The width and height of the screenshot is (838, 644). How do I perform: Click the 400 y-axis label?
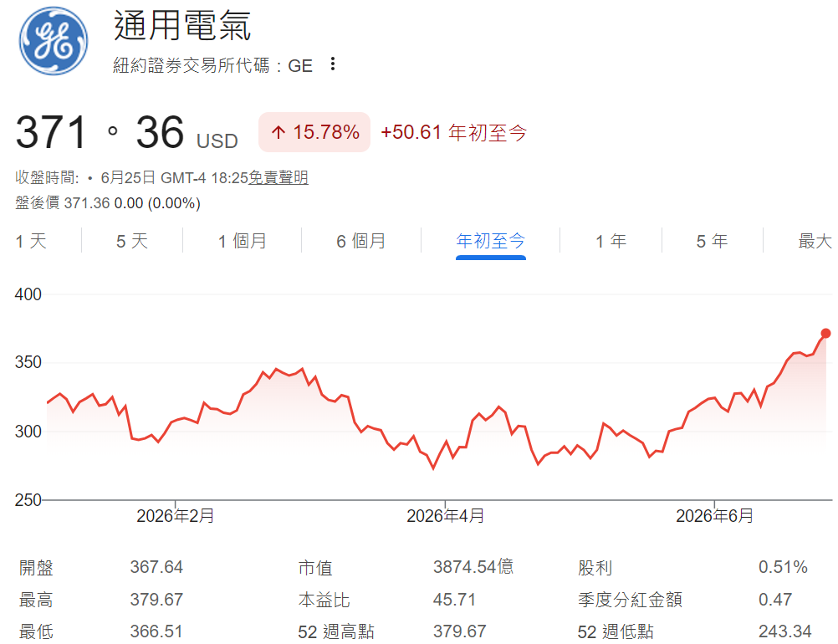(x=28, y=294)
